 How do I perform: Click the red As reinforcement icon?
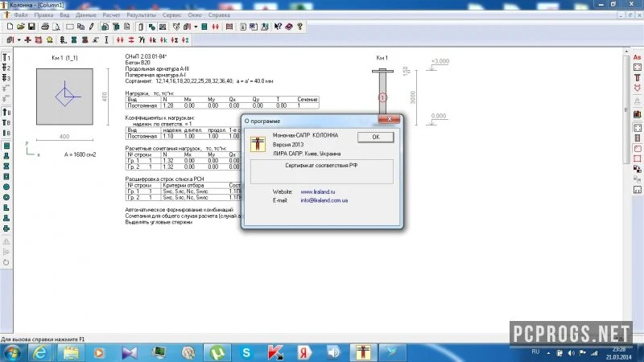(637, 57)
